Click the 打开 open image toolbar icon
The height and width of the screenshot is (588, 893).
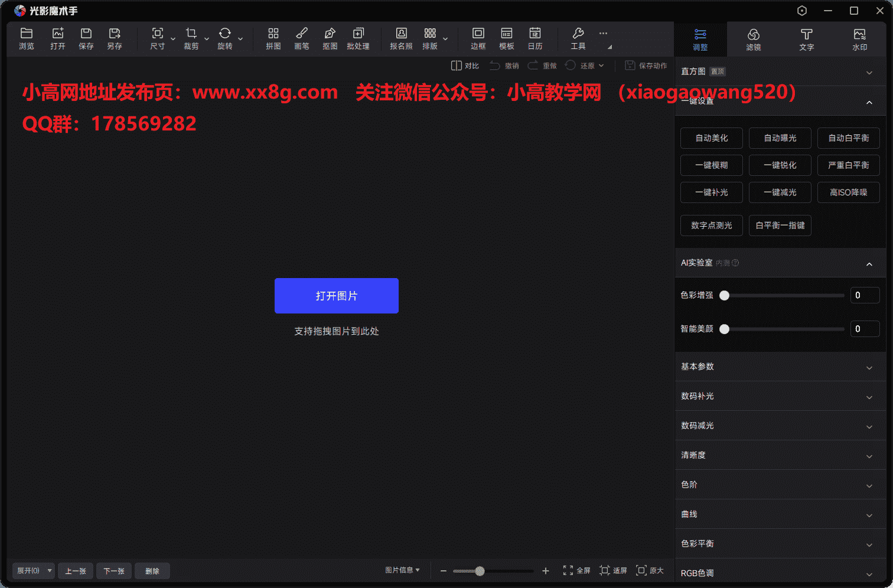coord(58,38)
